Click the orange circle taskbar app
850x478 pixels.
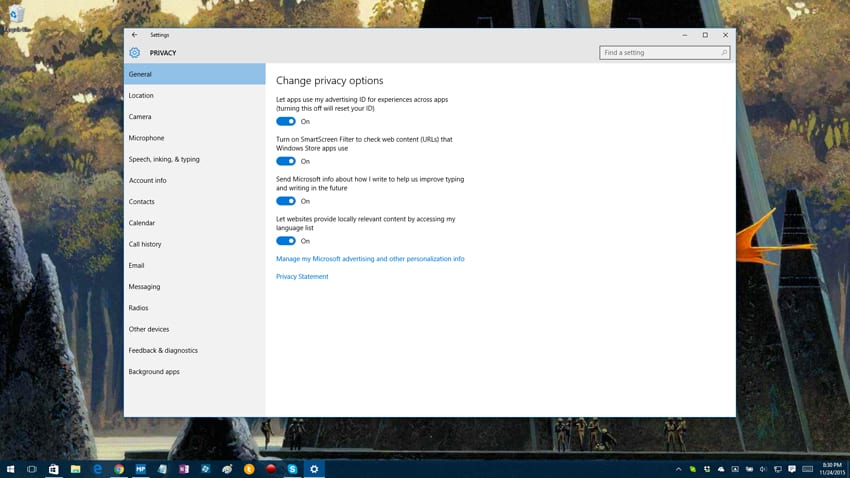point(249,469)
